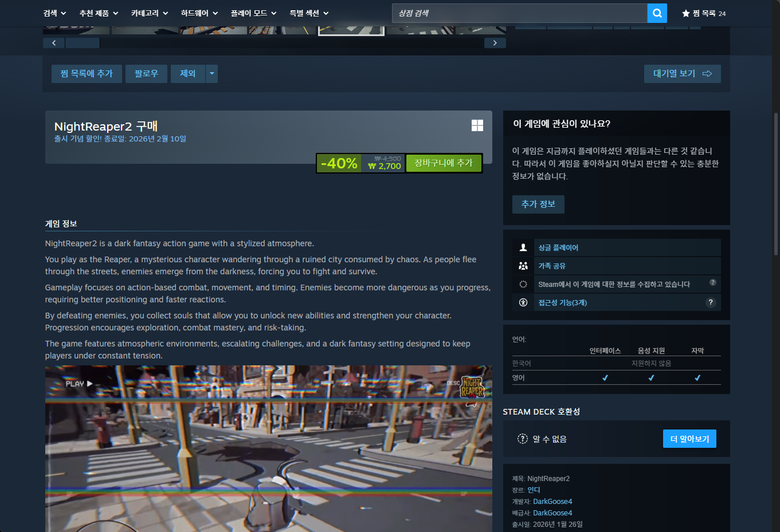The width and height of the screenshot is (780, 532).
Task: Click the 알 수 없음 compatibility text
Action: (x=550, y=439)
